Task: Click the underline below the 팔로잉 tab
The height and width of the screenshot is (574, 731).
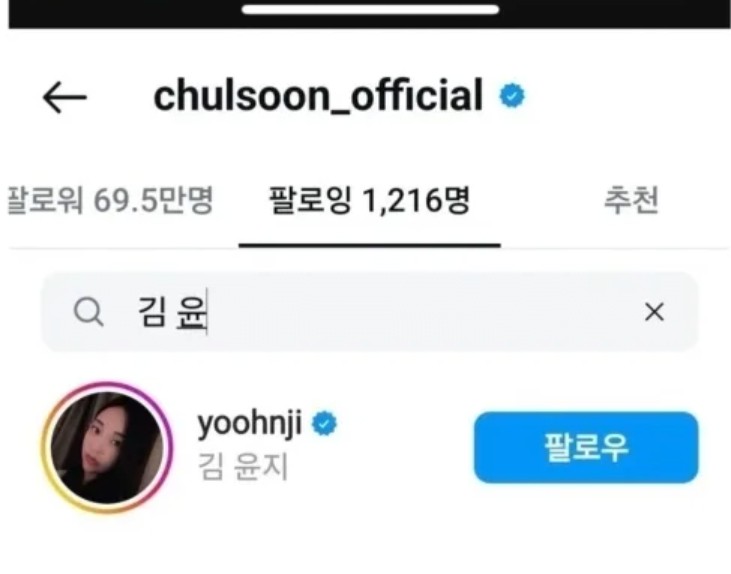Action: pos(370,245)
